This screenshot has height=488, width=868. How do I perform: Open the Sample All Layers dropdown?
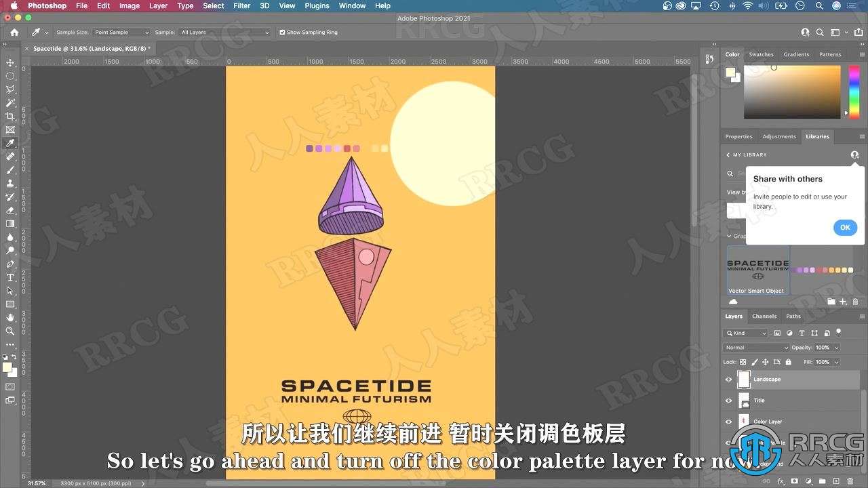pyautogui.click(x=224, y=32)
